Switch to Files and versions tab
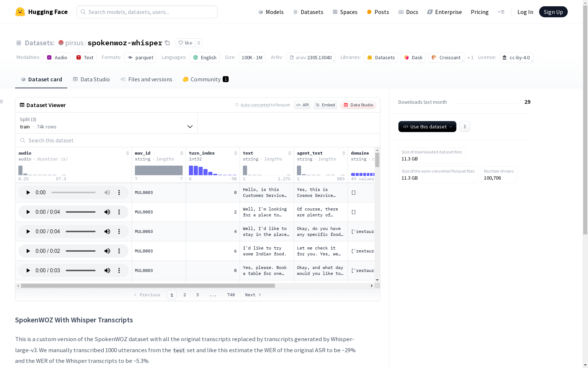588x368 pixels. (146, 79)
